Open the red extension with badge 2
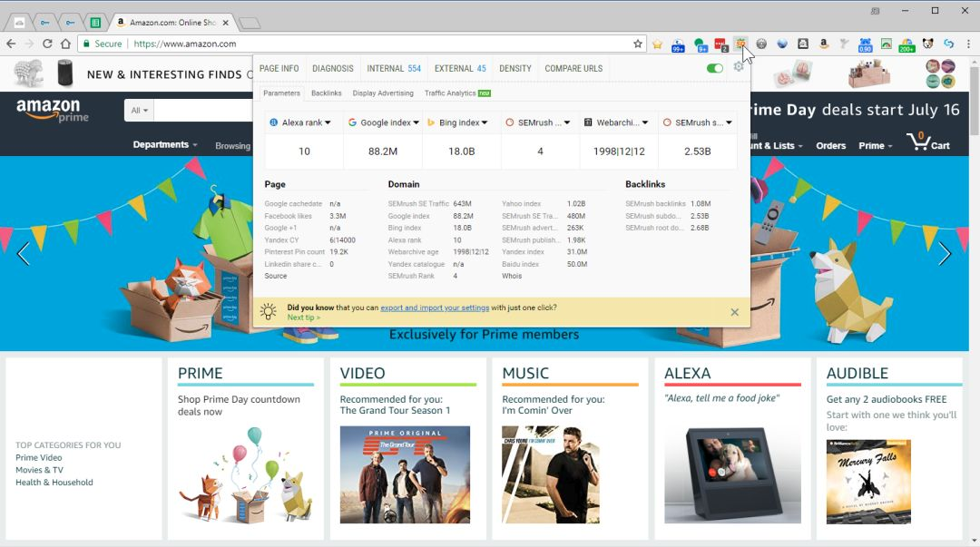 720,44
